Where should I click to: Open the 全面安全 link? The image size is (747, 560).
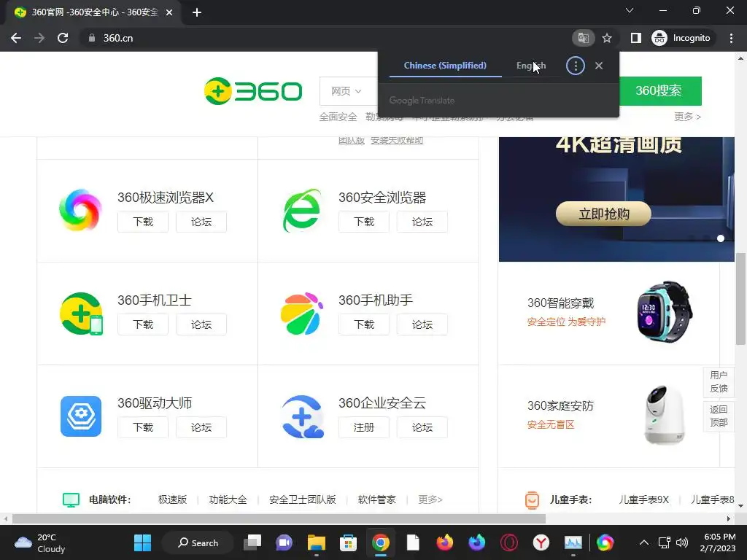[338, 117]
